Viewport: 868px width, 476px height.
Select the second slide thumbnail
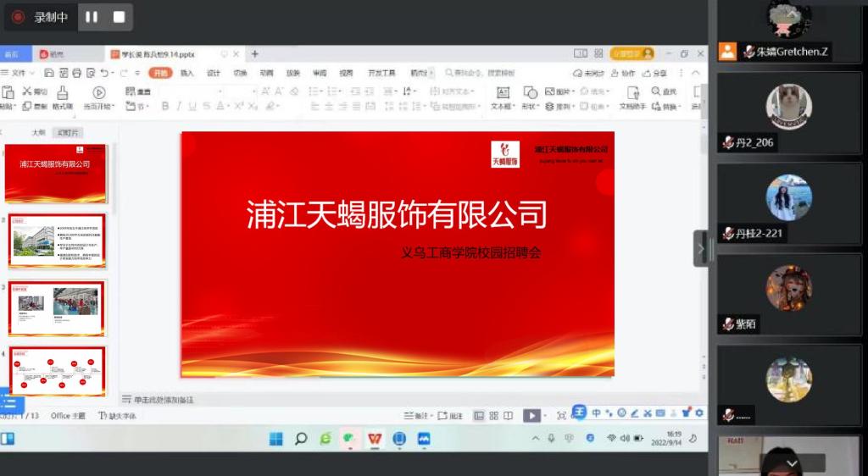(x=58, y=241)
